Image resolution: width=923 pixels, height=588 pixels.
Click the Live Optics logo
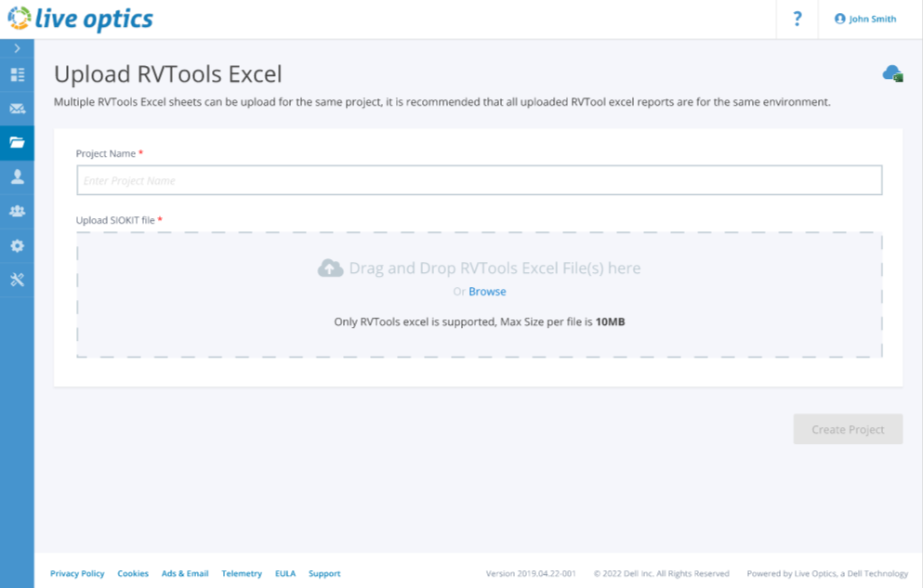tap(80, 19)
